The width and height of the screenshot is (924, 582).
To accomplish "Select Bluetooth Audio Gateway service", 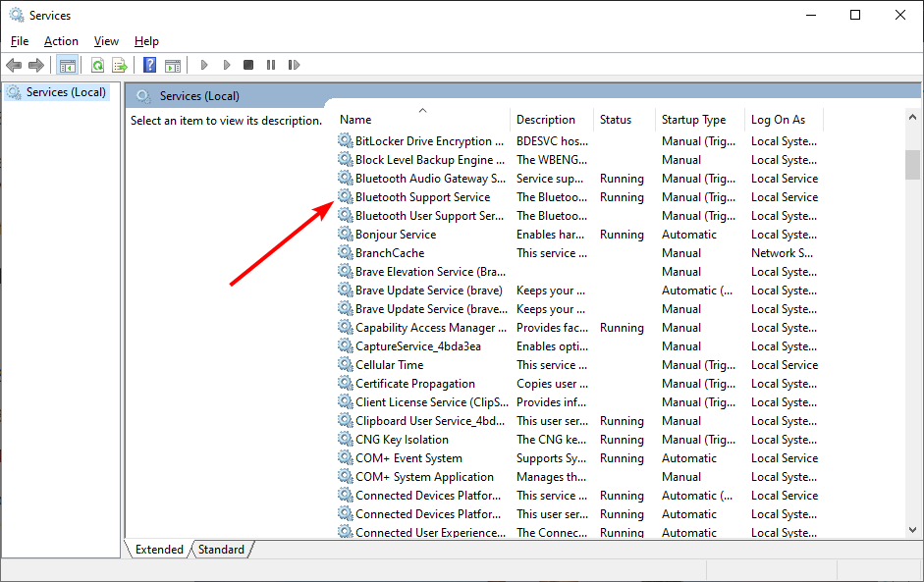I will point(578,179).
